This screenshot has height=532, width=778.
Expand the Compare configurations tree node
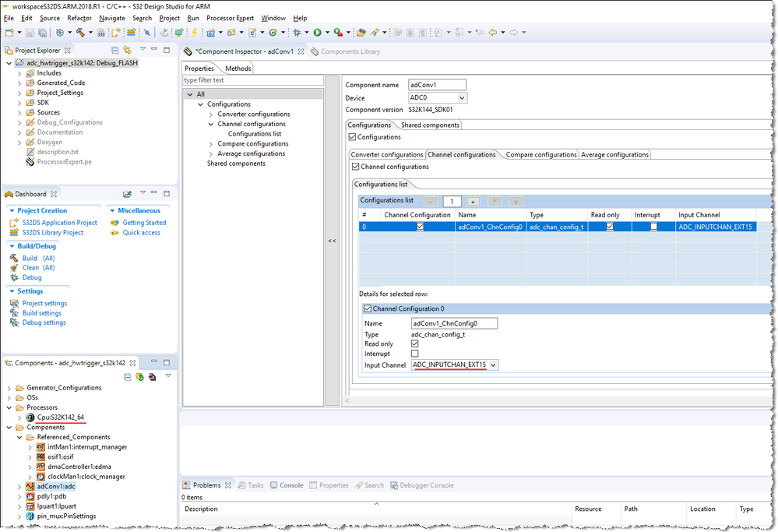211,144
